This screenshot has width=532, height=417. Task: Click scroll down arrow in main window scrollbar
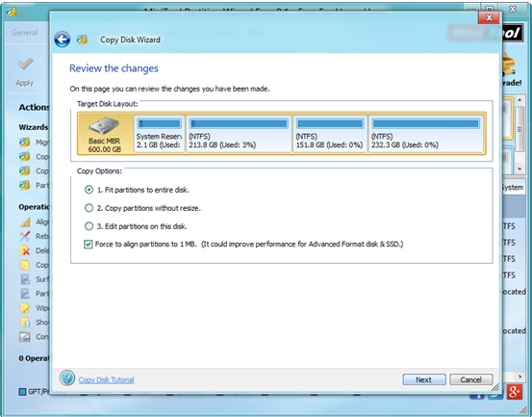(519, 169)
